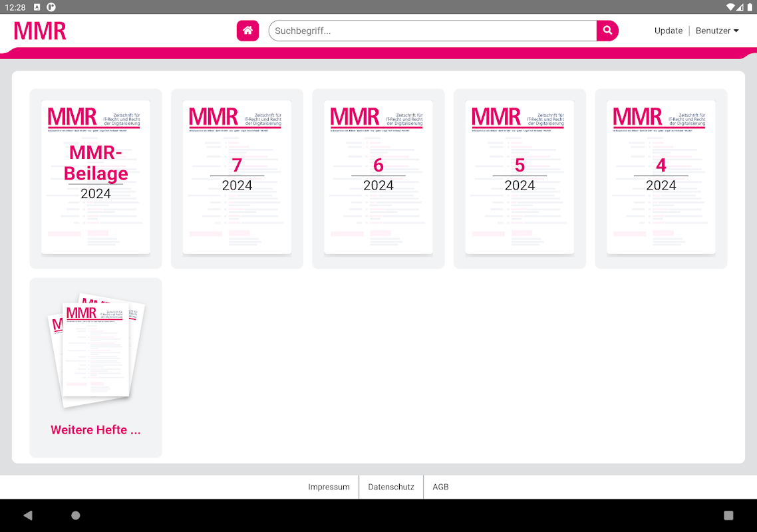The height and width of the screenshot is (532, 757).
Task: Open issue 6 2024 cover
Action: [x=378, y=179]
